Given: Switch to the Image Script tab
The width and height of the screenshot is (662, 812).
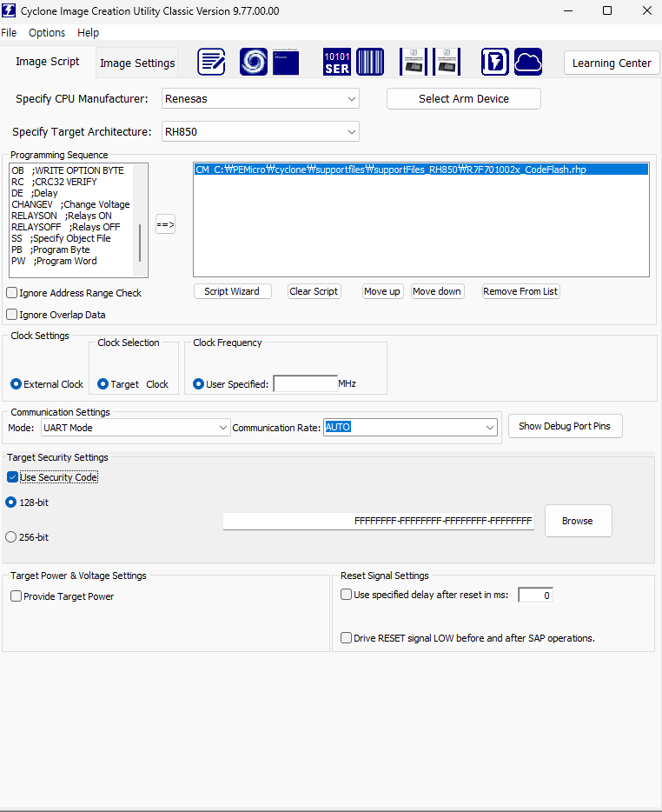Looking at the screenshot, I should [x=48, y=62].
